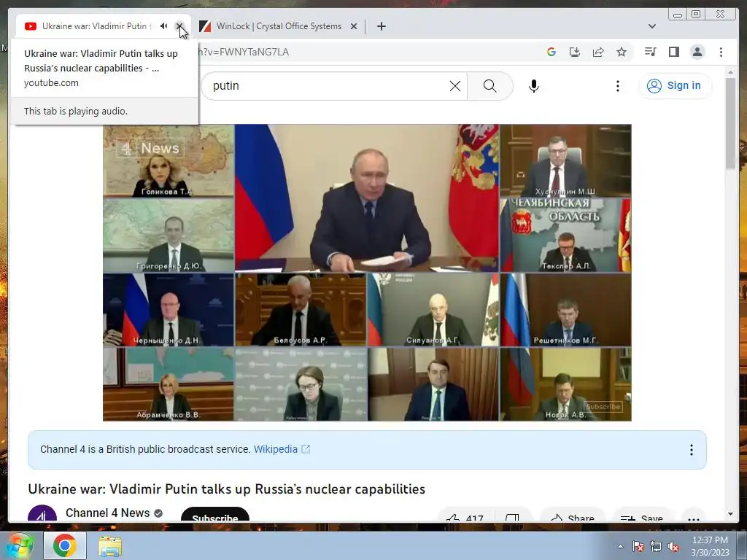The image size is (747, 560).
Task: Open the Chrome profile avatar
Action: pos(697,52)
